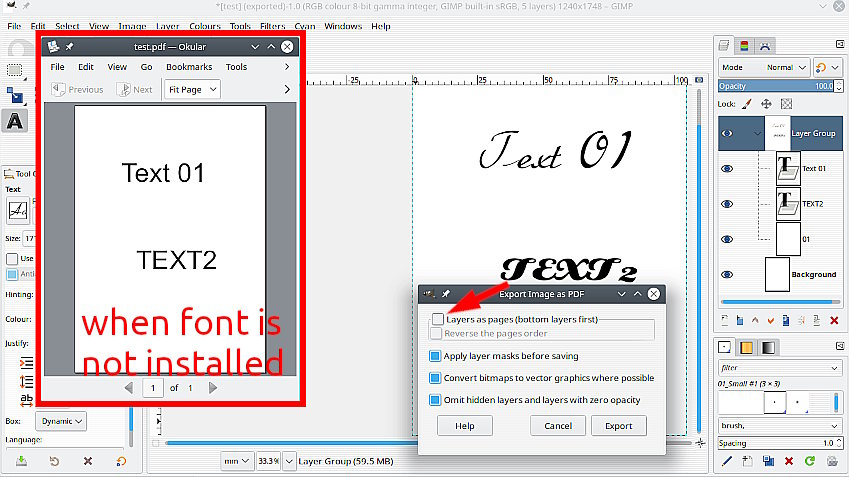Click Export in Export Image as PDF
Image resolution: width=849 pixels, height=477 pixels.
[618, 426]
